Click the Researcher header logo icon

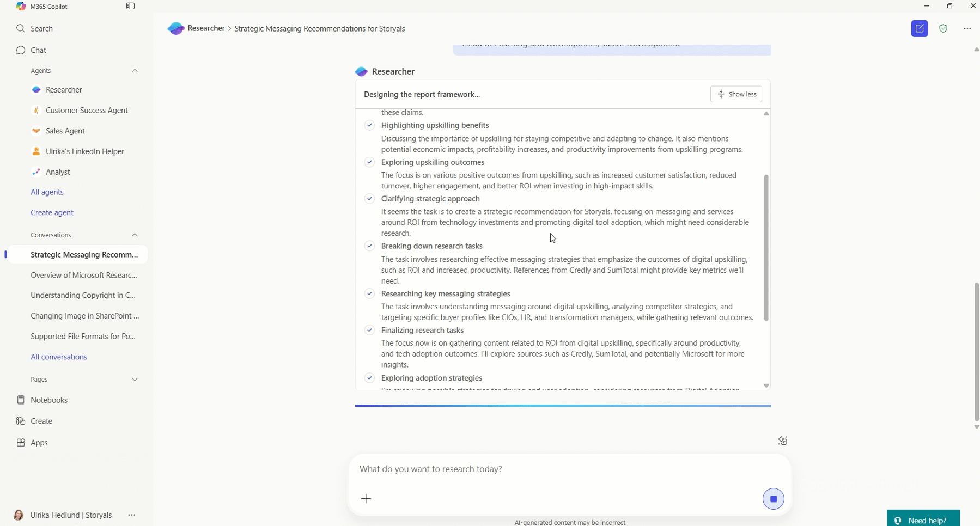[176, 28]
